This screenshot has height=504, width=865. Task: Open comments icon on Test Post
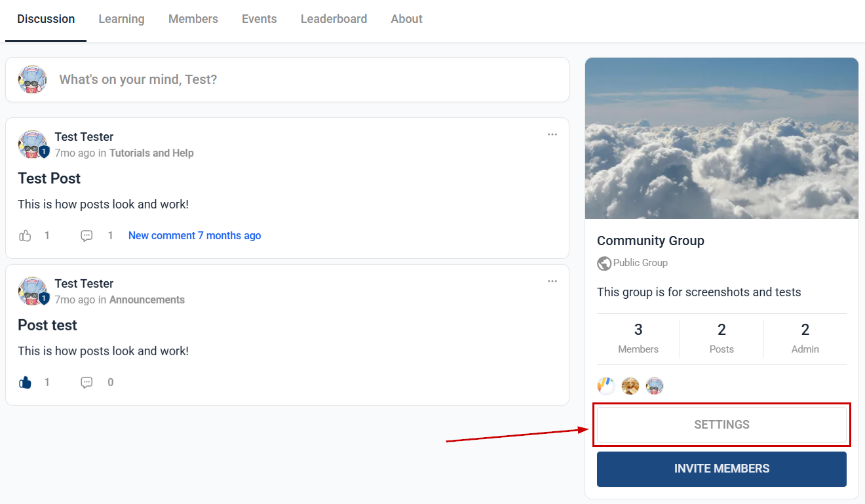coord(86,236)
